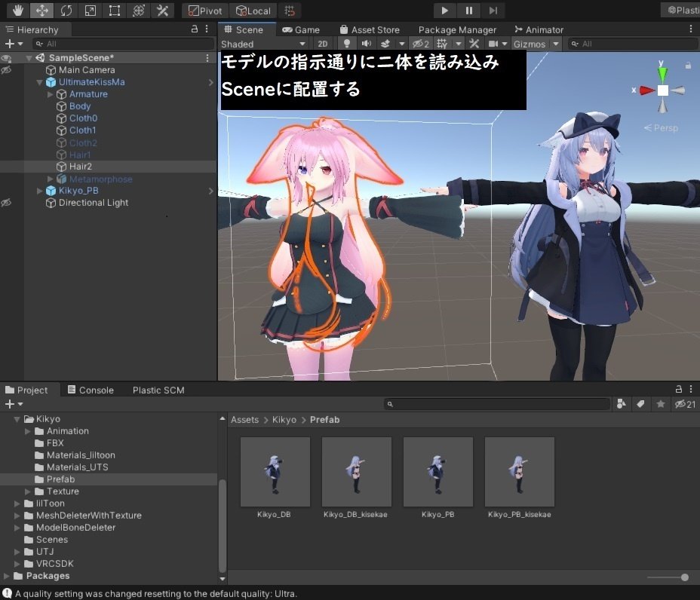Viewport: 700px width, 600px height.
Task: Focus the Project search field
Action: point(497,404)
